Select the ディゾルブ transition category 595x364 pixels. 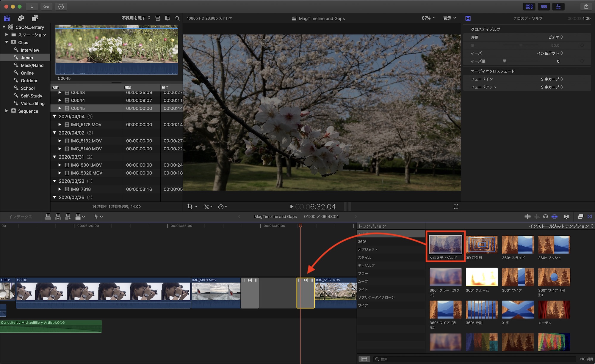366,265
